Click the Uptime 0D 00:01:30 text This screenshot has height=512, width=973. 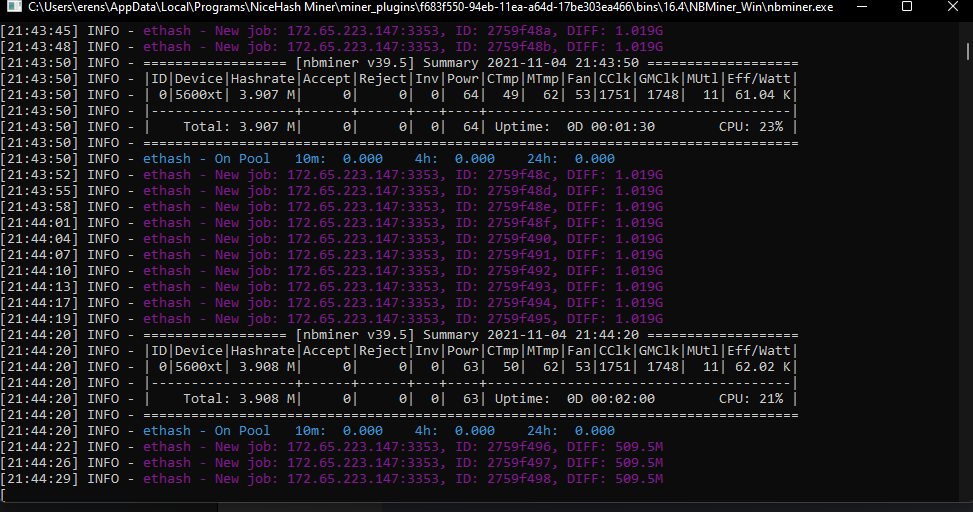point(575,127)
